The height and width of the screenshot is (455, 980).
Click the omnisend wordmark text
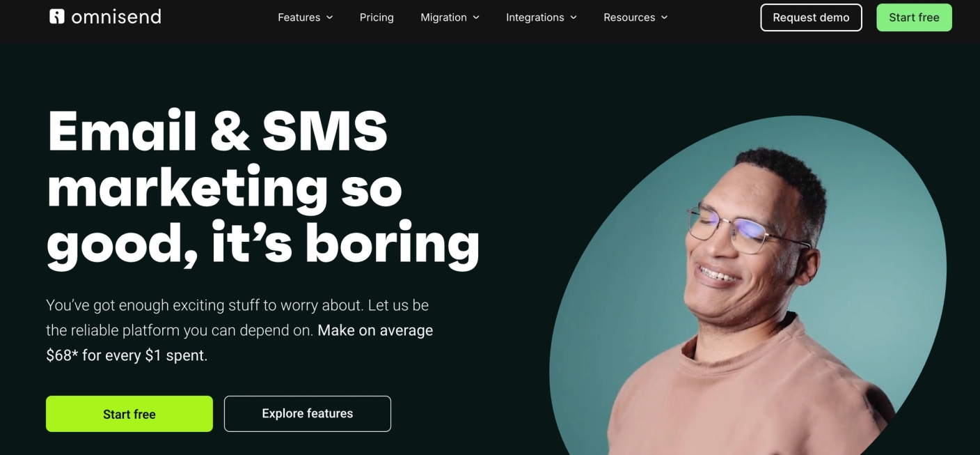[116, 17]
